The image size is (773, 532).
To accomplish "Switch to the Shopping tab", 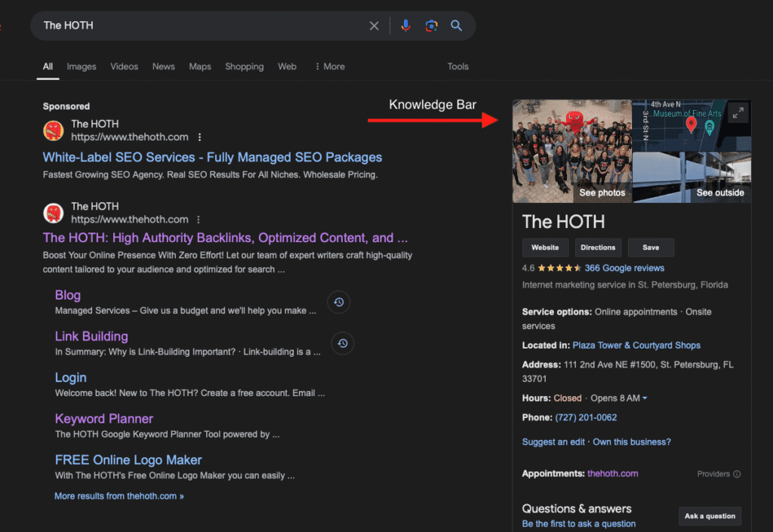I will pos(244,66).
